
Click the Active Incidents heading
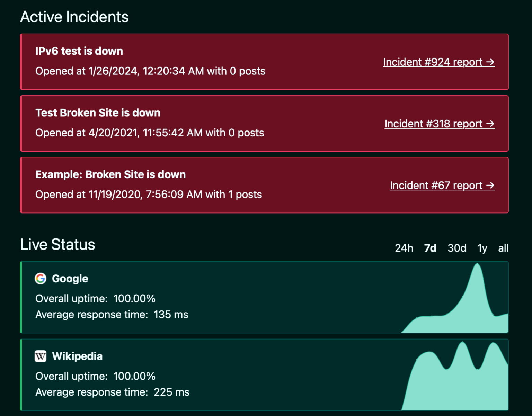point(74,17)
